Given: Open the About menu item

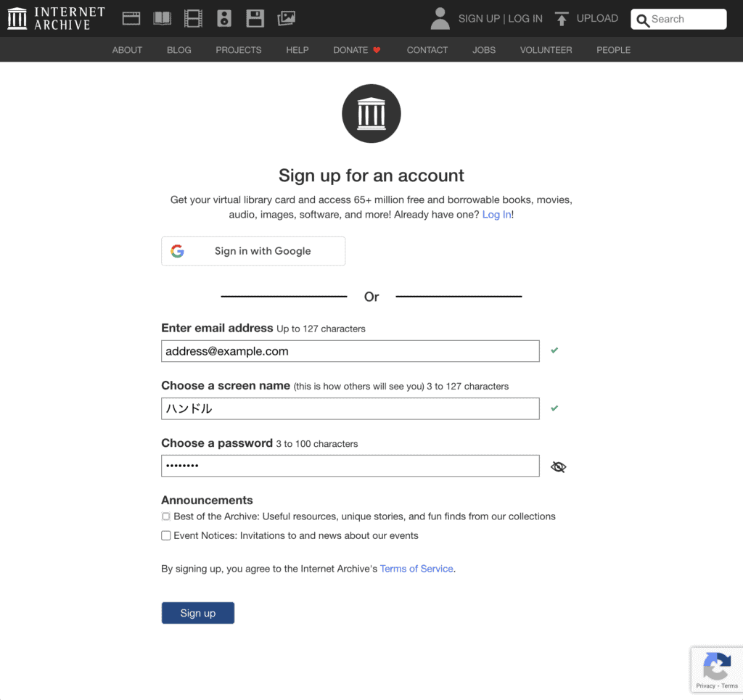Looking at the screenshot, I should [x=127, y=50].
